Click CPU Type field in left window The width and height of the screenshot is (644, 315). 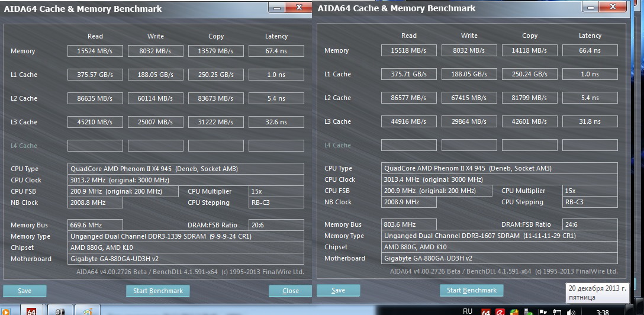[x=186, y=169]
